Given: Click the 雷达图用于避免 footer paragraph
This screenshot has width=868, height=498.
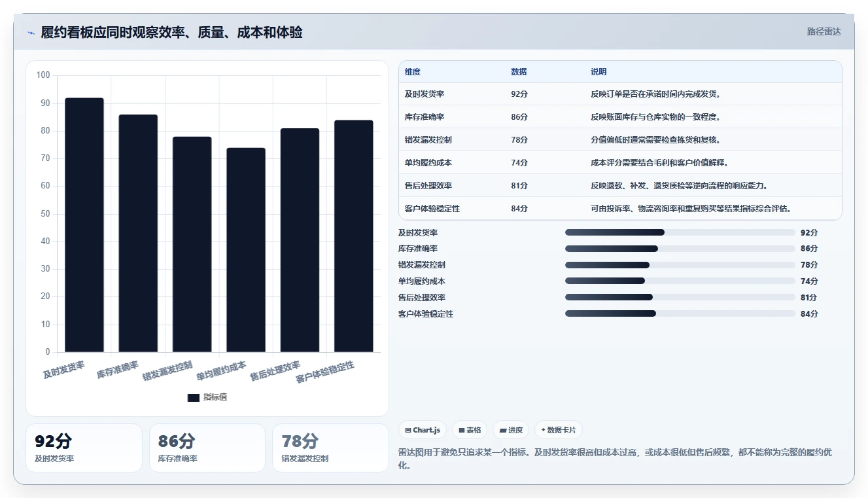Looking at the screenshot, I should 615,459.
